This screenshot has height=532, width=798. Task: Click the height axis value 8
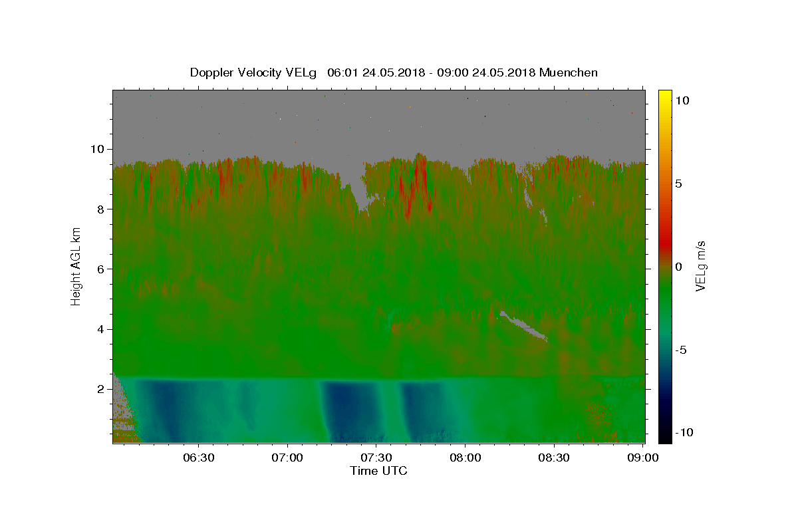coord(102,209)
